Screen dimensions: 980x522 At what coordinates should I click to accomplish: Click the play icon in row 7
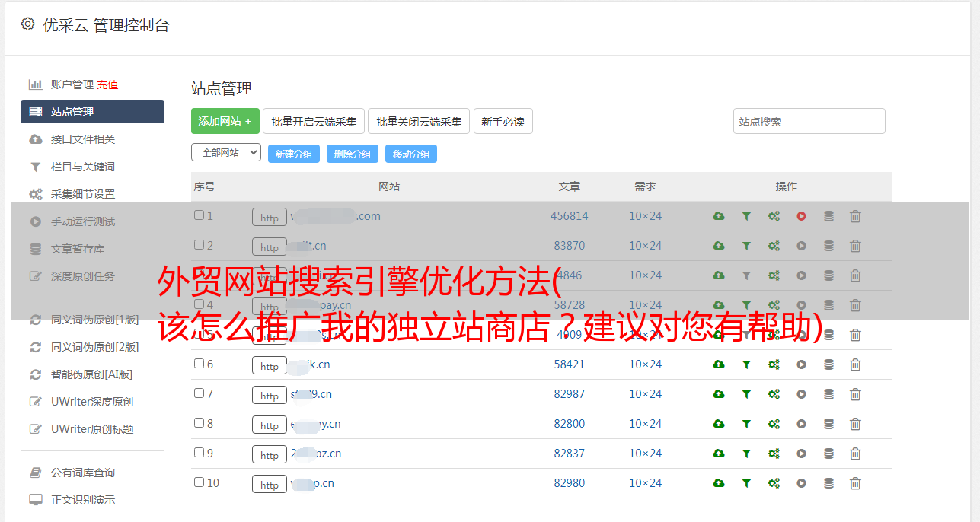point(801,394)
